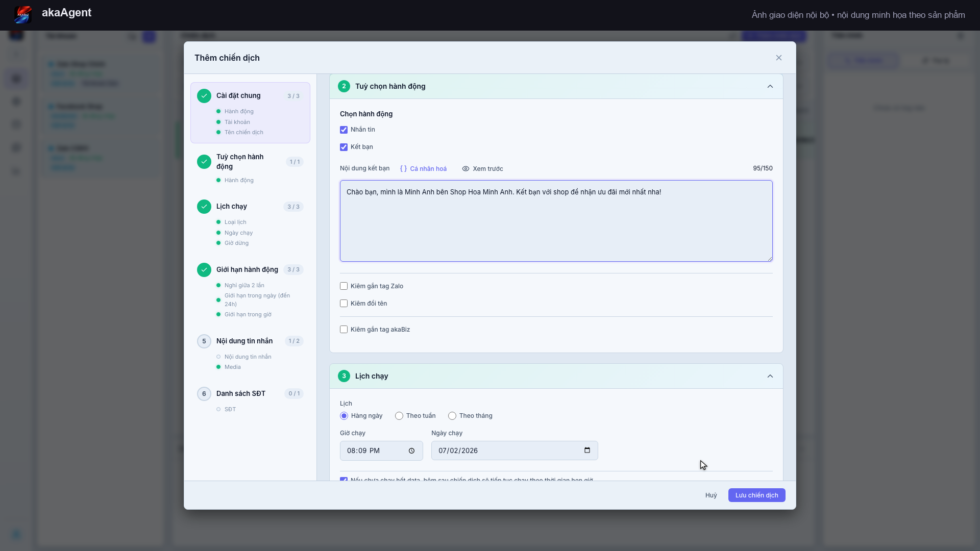Click the 95/150 character counter
This screenshot has height=551, width=980.
[x=763, y=168]
